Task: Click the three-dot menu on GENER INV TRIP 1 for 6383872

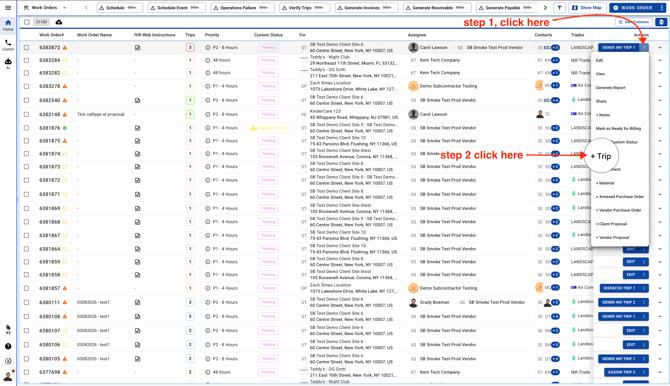Action: tap(644, 47)
